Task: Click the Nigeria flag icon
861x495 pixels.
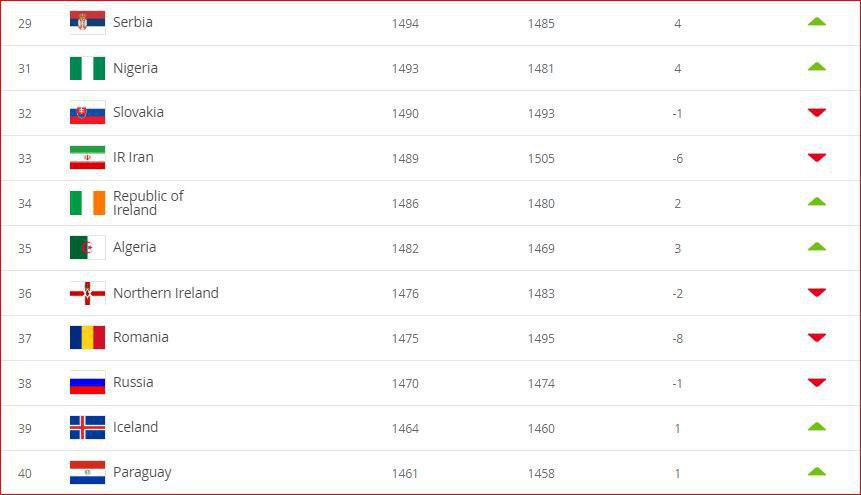Action: 87,69
